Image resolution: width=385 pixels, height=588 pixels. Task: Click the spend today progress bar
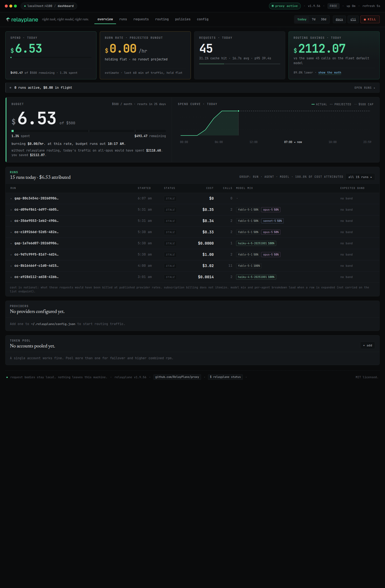coord(51,57)
